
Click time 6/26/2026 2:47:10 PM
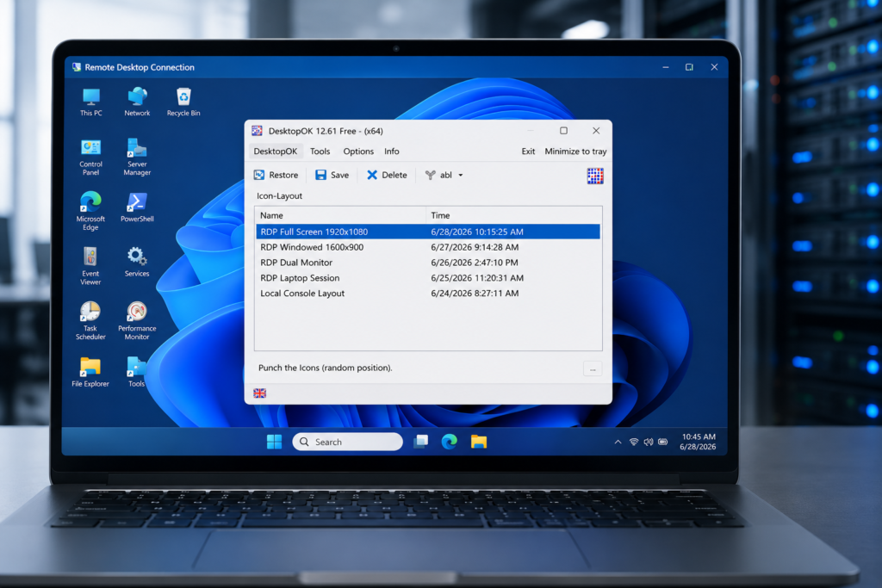475,263
